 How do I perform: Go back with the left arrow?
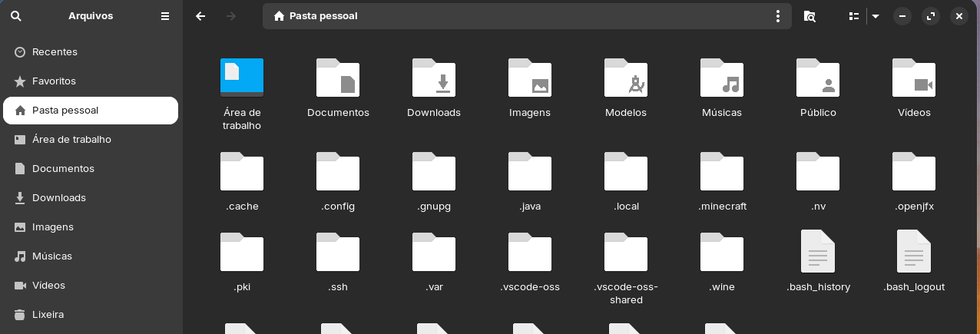pyautogui.click(x=200, y=15)
